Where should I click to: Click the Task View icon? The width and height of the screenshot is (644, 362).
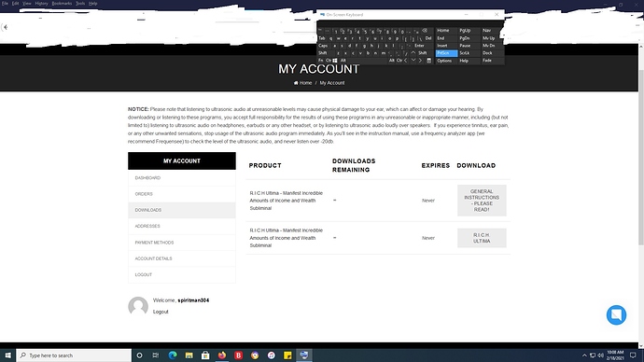click(x=156, y=355)
